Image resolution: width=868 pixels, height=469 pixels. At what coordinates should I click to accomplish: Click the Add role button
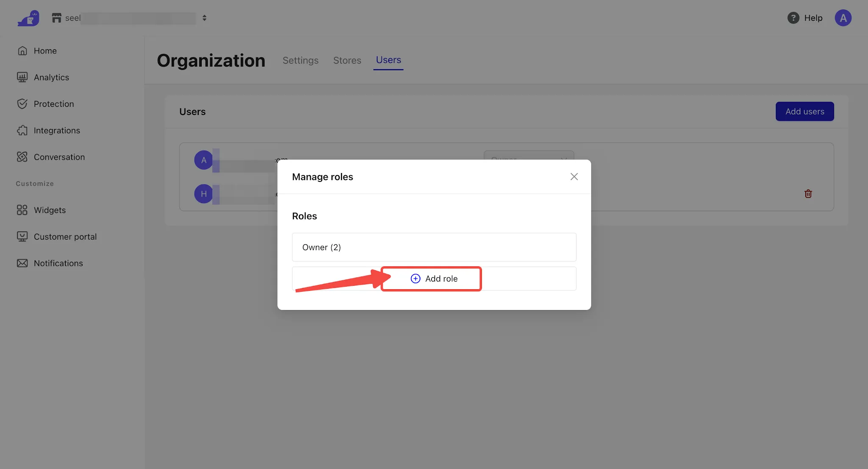(x=434, y=279)
